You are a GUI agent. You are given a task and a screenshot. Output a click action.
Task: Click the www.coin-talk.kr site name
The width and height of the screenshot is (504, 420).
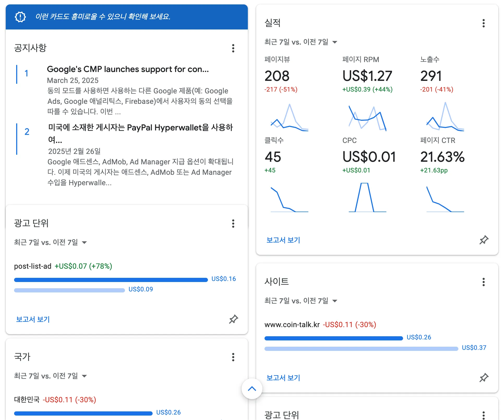click(292, 325)
